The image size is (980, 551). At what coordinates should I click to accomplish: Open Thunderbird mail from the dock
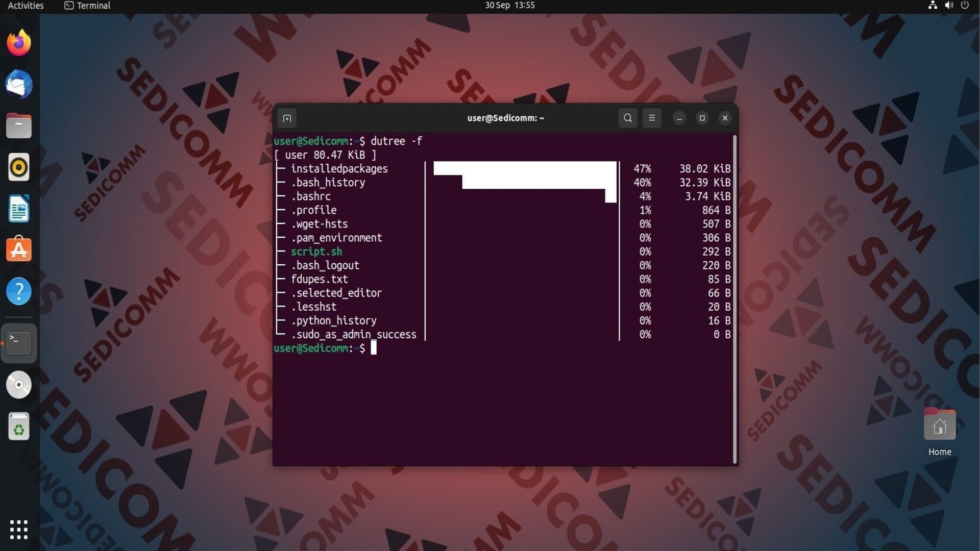pos(19,84)
